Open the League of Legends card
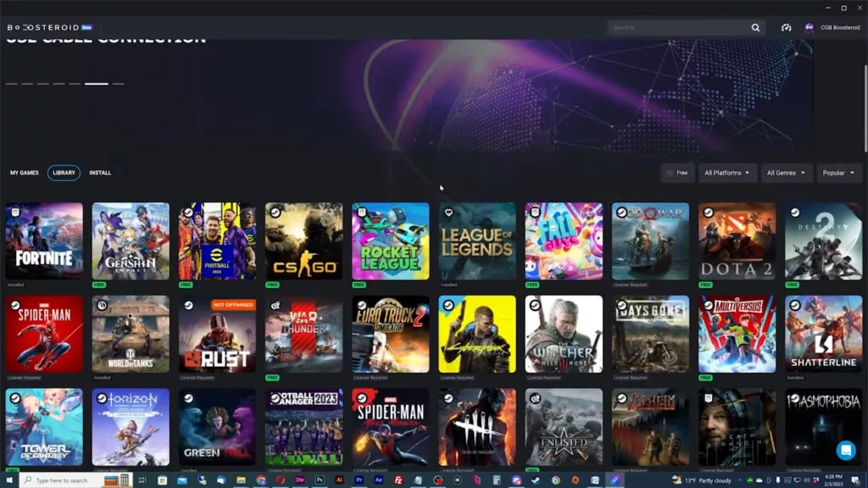 pos(477,241)
